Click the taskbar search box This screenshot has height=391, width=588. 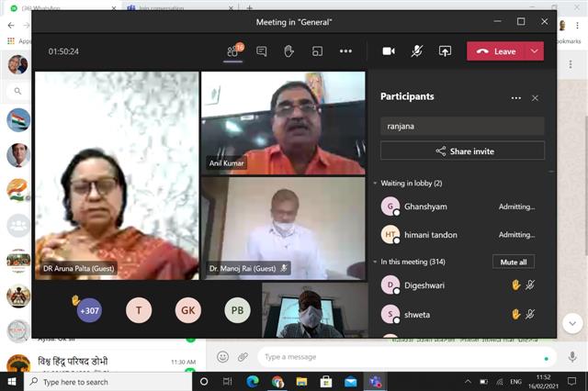(108, 382)
